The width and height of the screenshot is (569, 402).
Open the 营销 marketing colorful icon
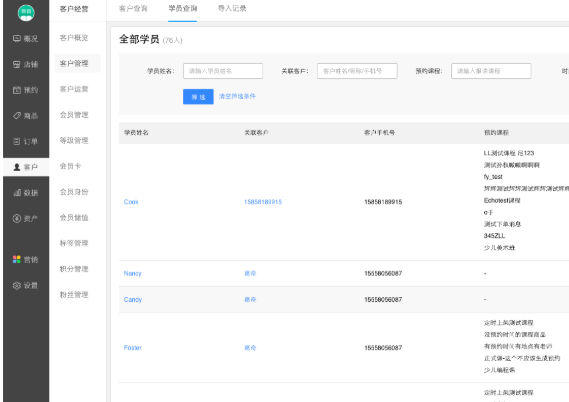pyautogui.click(x=17, y=259)
